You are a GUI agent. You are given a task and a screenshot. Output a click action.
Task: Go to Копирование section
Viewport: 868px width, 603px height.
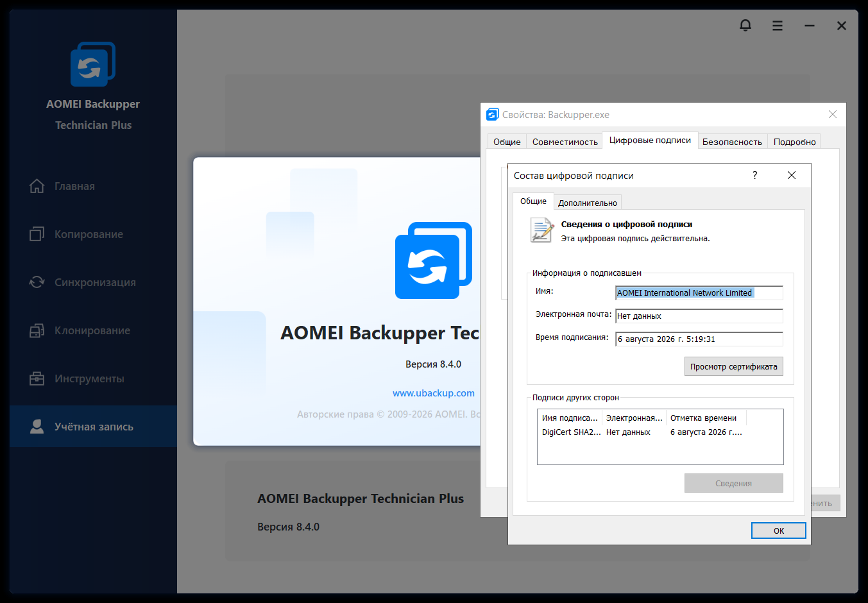click(94, 234)
